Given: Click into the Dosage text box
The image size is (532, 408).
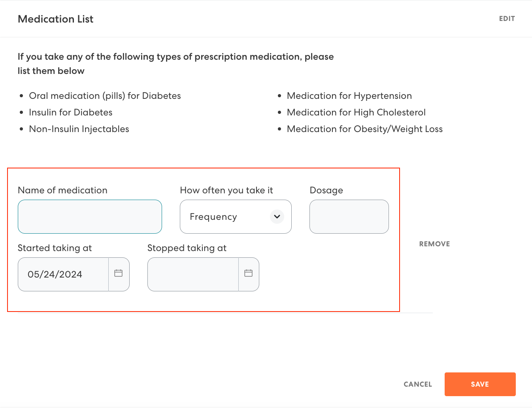Looking at the screenshot, I should pyautogui.click(x=349, y=217).
